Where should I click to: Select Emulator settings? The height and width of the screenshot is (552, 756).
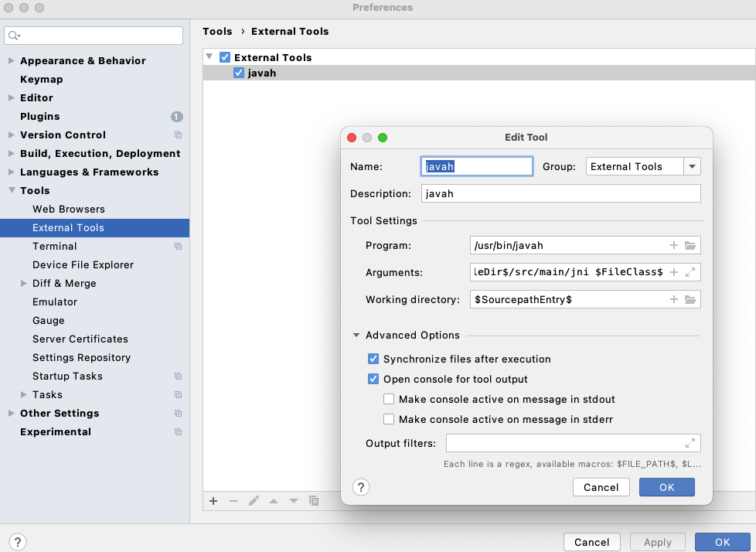pyautogui.click(x=54, y=302)
